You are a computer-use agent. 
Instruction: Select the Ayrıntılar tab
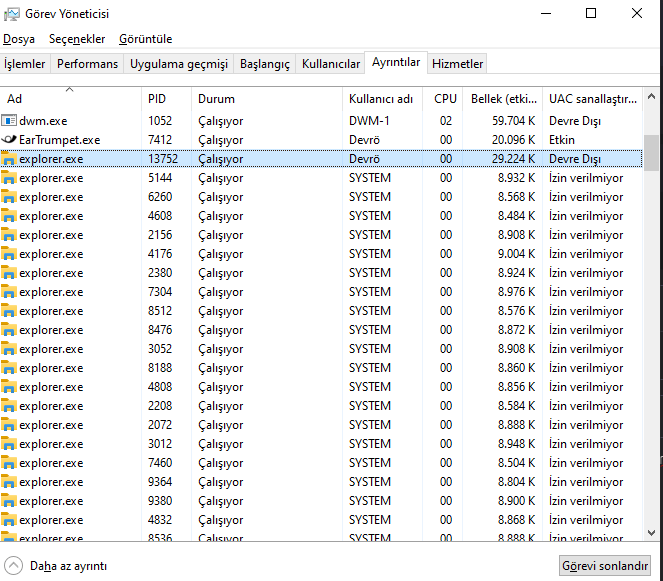[396, 63]
